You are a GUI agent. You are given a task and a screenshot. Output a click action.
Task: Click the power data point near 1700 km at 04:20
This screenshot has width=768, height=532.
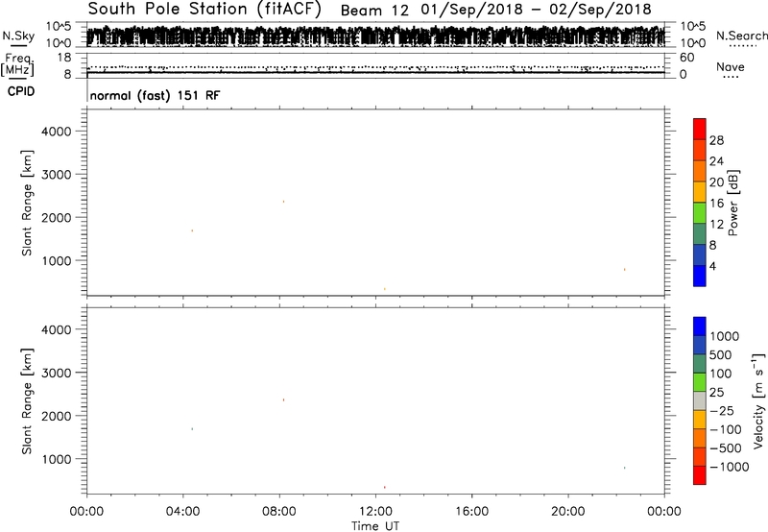click(x=192, y=230)
